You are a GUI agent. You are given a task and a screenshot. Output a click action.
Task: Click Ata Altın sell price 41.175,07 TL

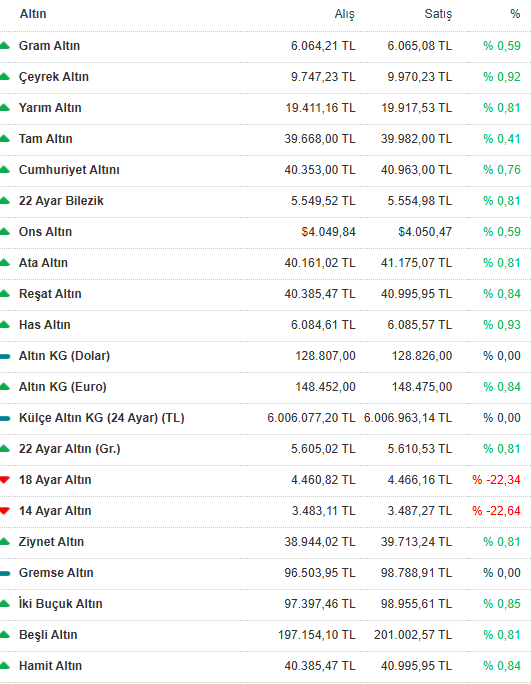pyautogui.click(x=416, y=263)
